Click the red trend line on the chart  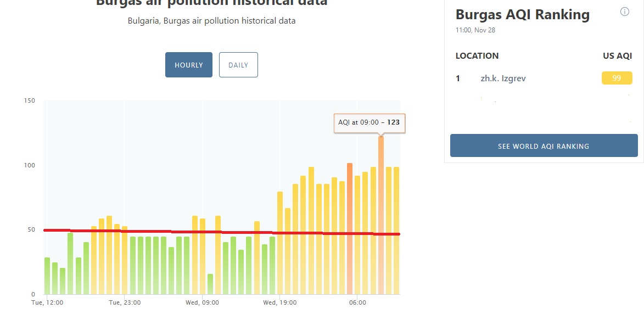[x=222, y=232]
